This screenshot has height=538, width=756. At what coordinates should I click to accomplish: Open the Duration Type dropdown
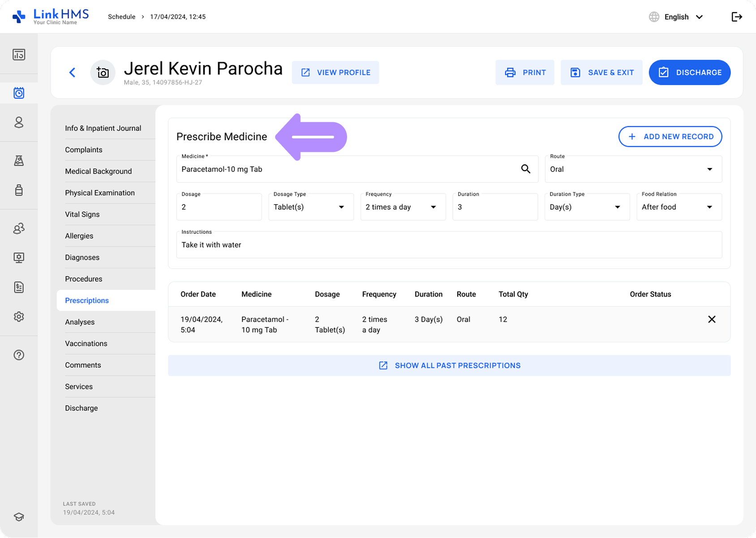click(x=587, y=207)
